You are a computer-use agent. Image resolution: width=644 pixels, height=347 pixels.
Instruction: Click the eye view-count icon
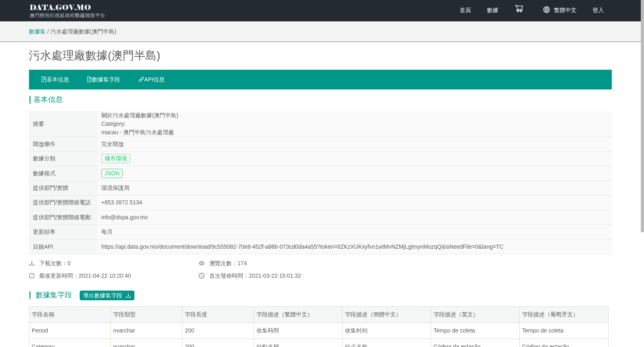pos(202,263)
